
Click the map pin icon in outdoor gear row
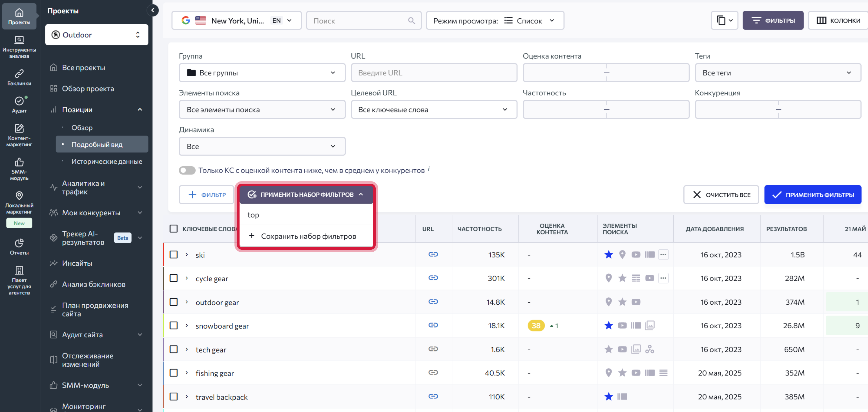click(608, 302)
